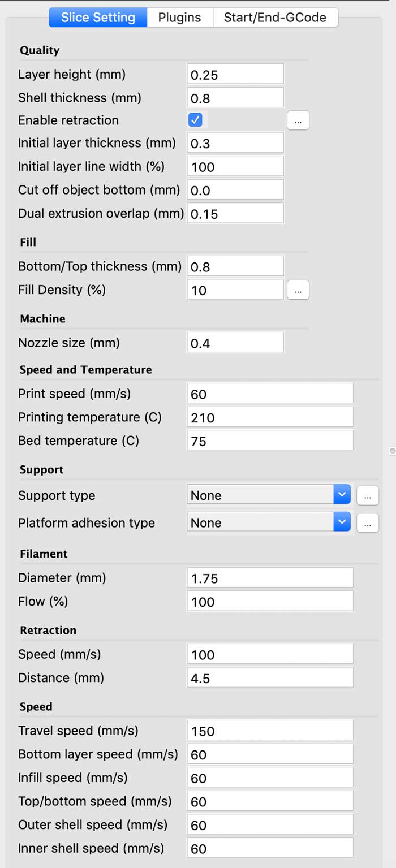Expand the Platform adhesion type dropdown
Screen dimensions: 396x868
coord(269,522)
